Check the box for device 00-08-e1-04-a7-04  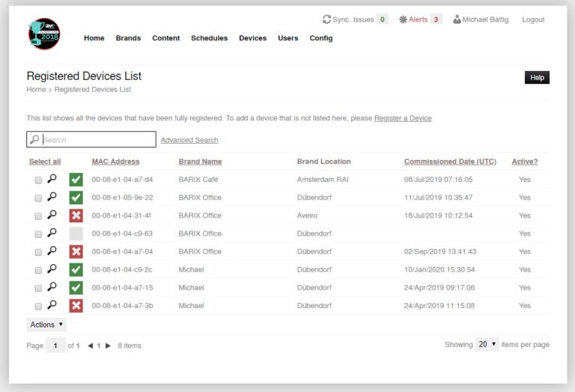(x=38, y=251)
